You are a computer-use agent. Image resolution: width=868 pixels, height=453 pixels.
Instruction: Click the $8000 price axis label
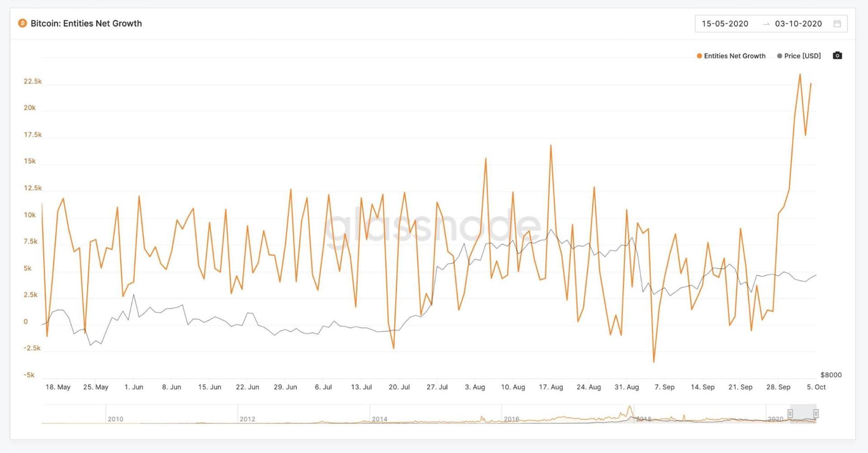click(831, 375)
